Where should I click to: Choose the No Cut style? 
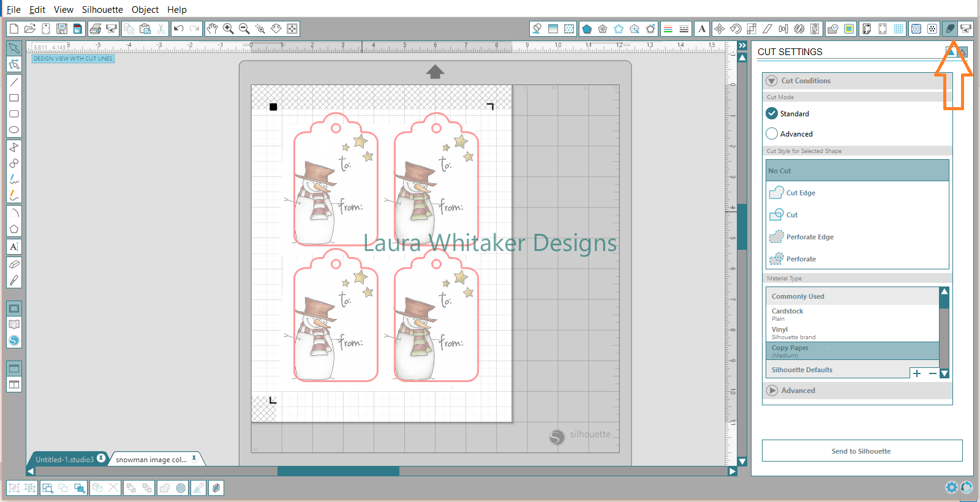858,171
